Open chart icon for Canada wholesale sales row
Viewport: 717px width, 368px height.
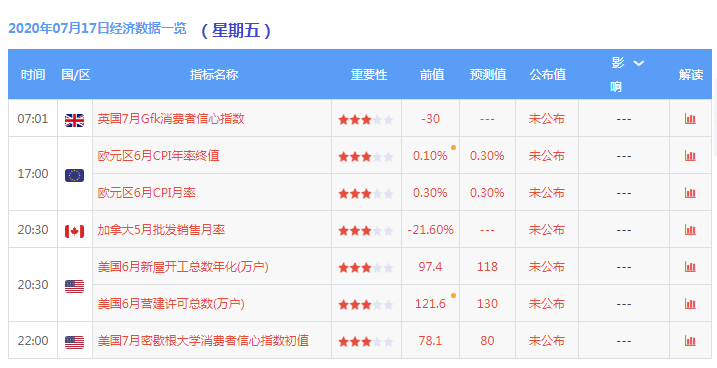(690, 230)
